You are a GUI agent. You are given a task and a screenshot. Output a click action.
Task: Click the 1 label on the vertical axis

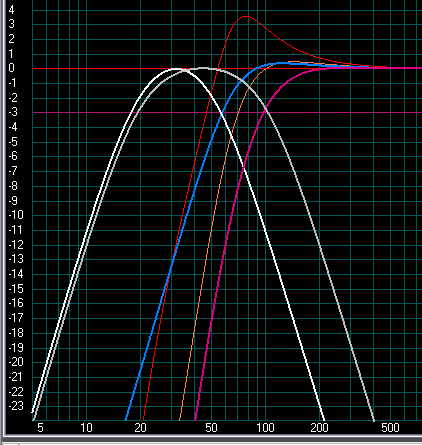pos(12,53)
